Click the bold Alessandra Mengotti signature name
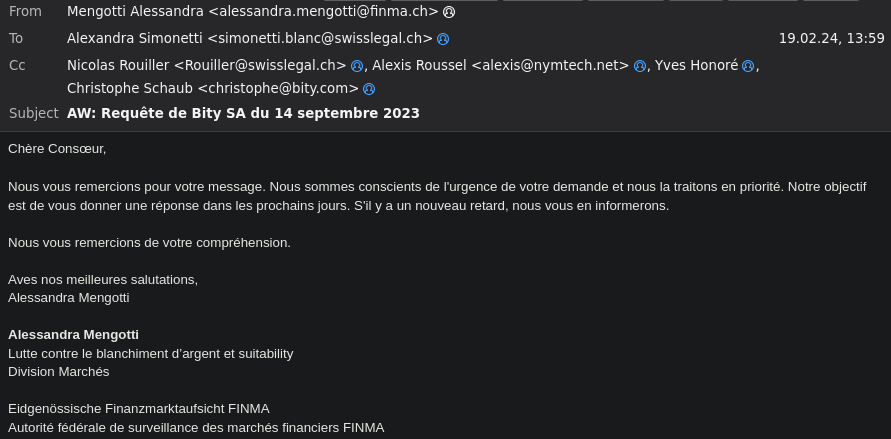891x439 pixels. 73,335
